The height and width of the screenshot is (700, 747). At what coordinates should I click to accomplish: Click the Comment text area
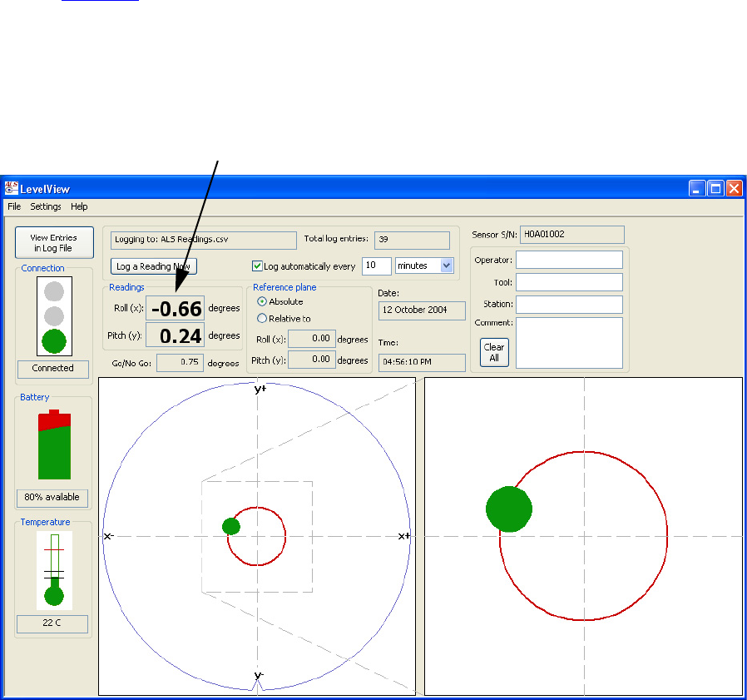(569, 343)
